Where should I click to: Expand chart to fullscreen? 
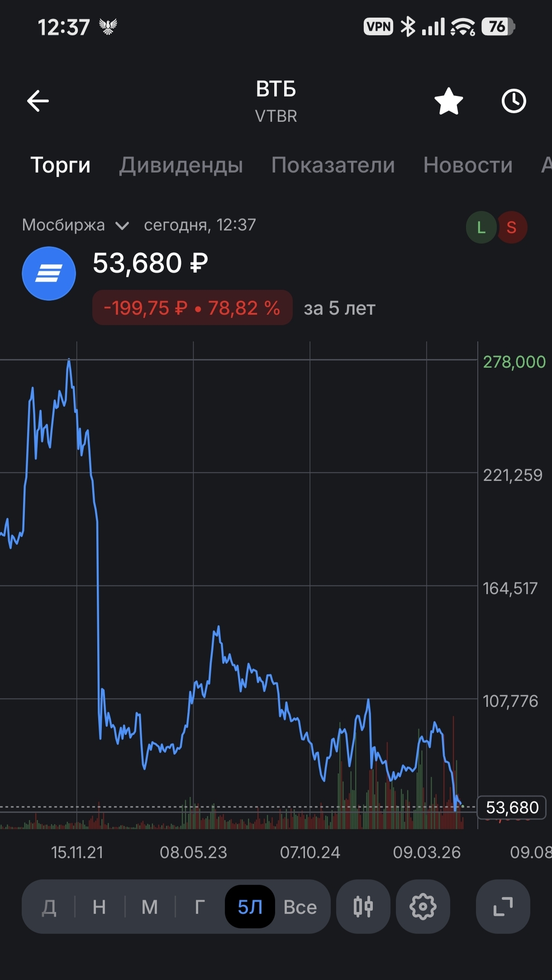[503, 907]
